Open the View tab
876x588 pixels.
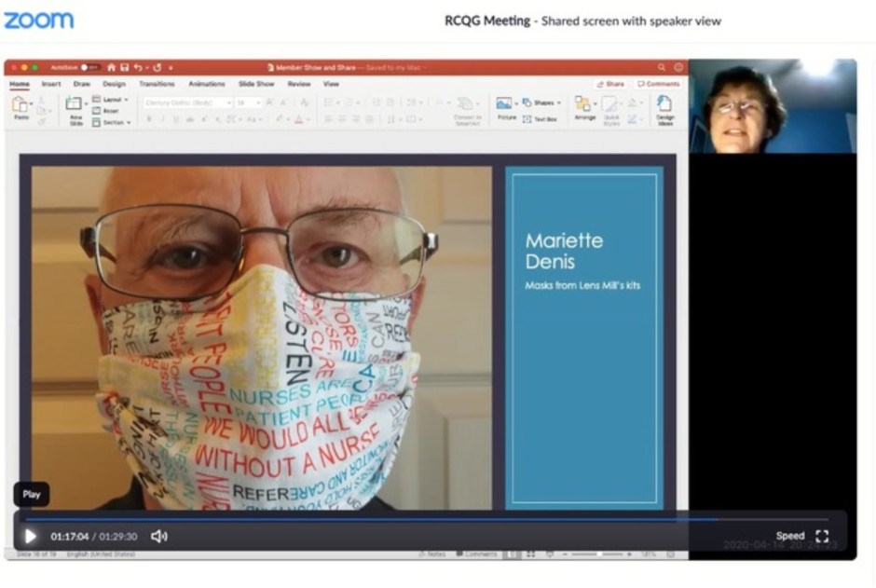pos(331,84)
